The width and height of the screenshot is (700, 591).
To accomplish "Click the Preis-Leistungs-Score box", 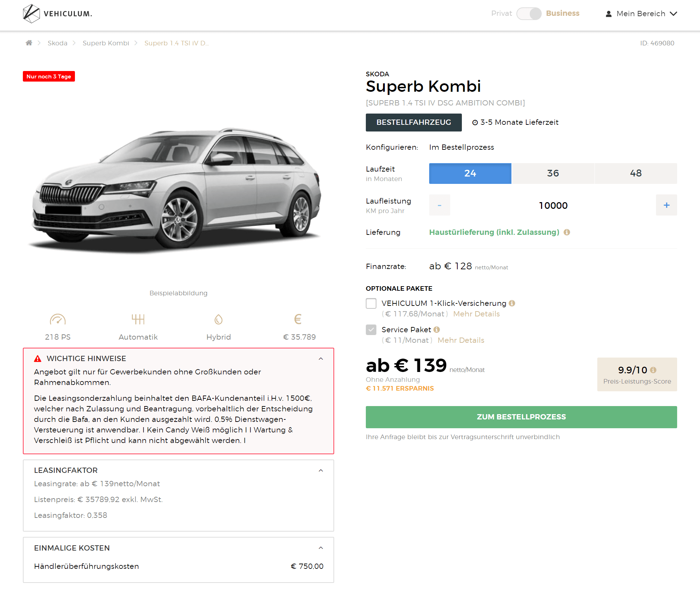I will 637,374.
